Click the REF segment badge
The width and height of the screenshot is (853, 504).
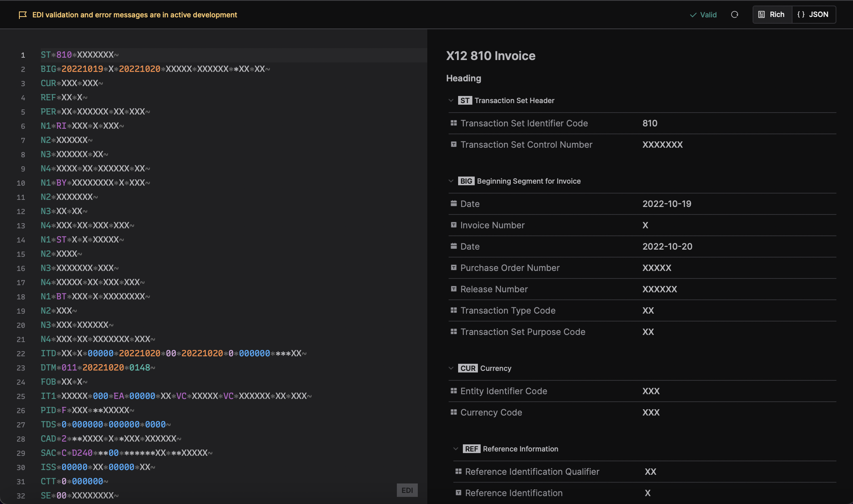coord(472,449)
